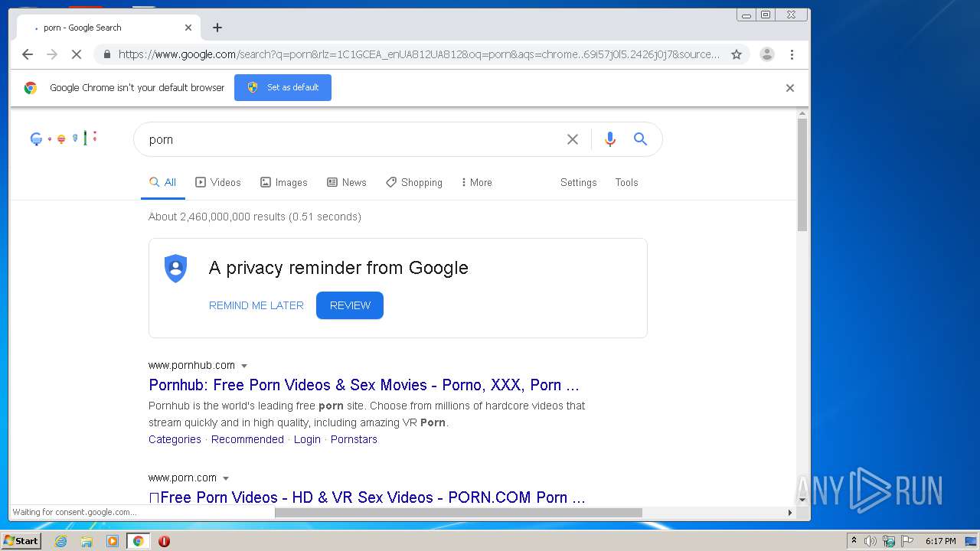
Task: Open a new browser tab
Action: point(217,28)
